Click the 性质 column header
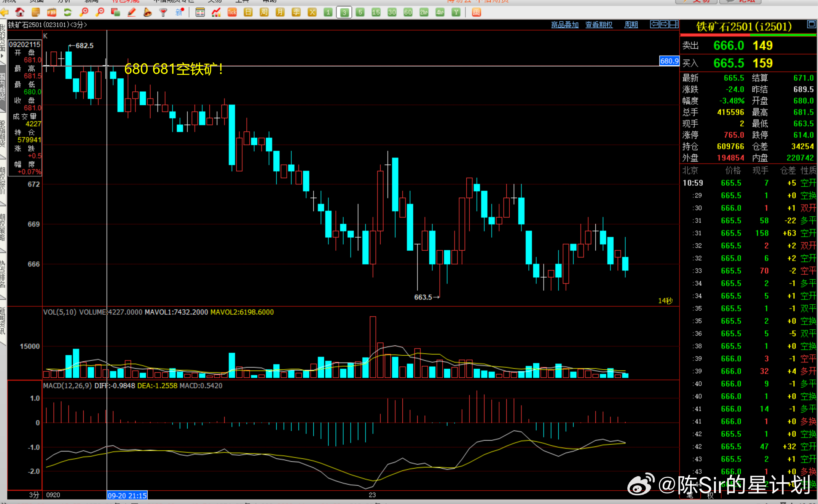 tap(808, 170)
